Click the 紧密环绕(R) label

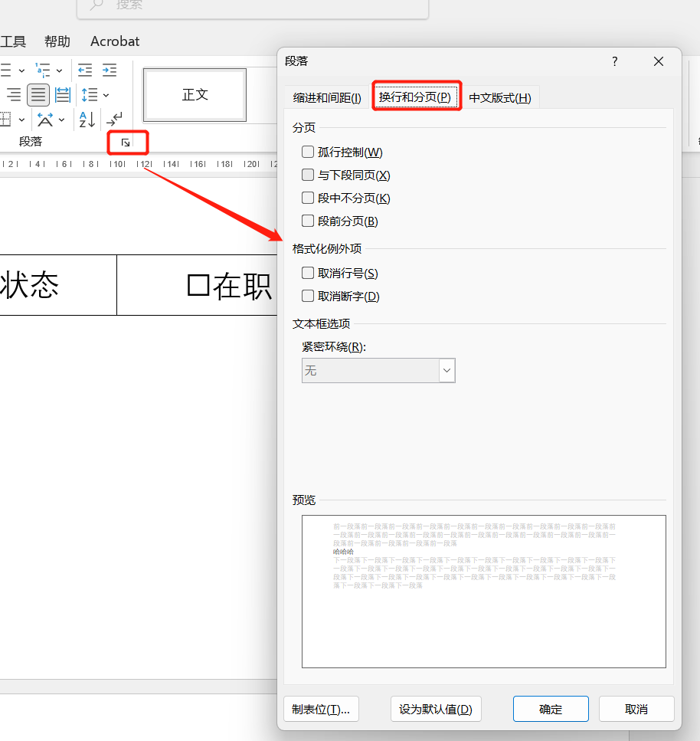click(334, 347)
